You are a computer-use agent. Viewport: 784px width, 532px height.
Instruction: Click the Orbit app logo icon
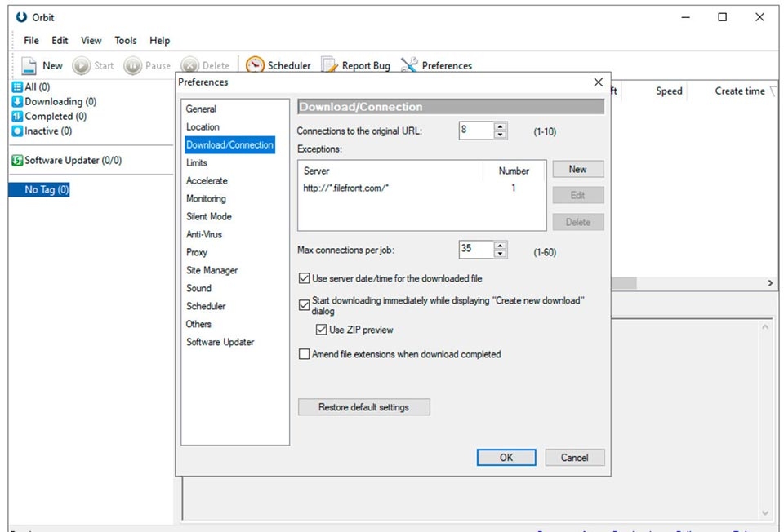[x=21, y=17]
